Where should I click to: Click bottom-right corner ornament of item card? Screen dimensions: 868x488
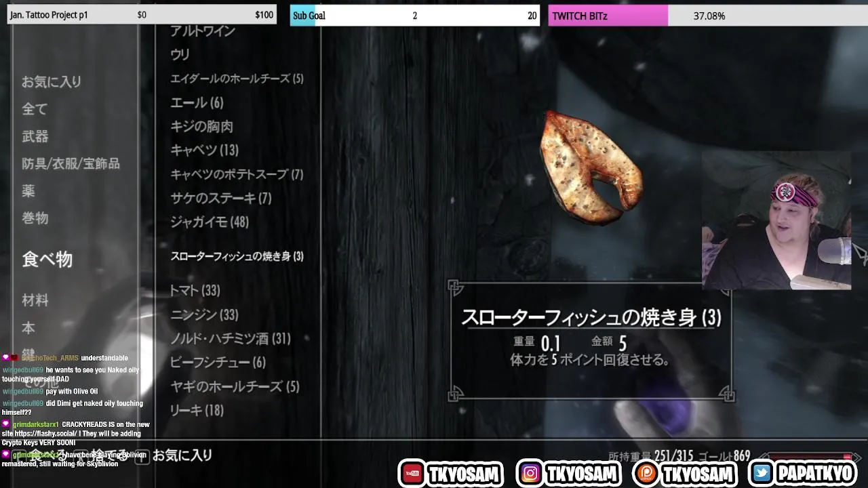[x=726, y=394]
